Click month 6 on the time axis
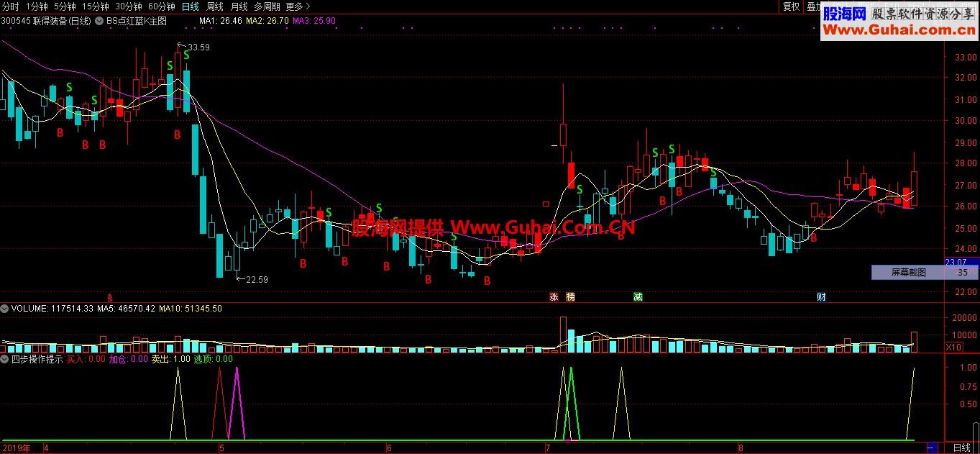This screenshot has width=980, height=454. point(388,448)
